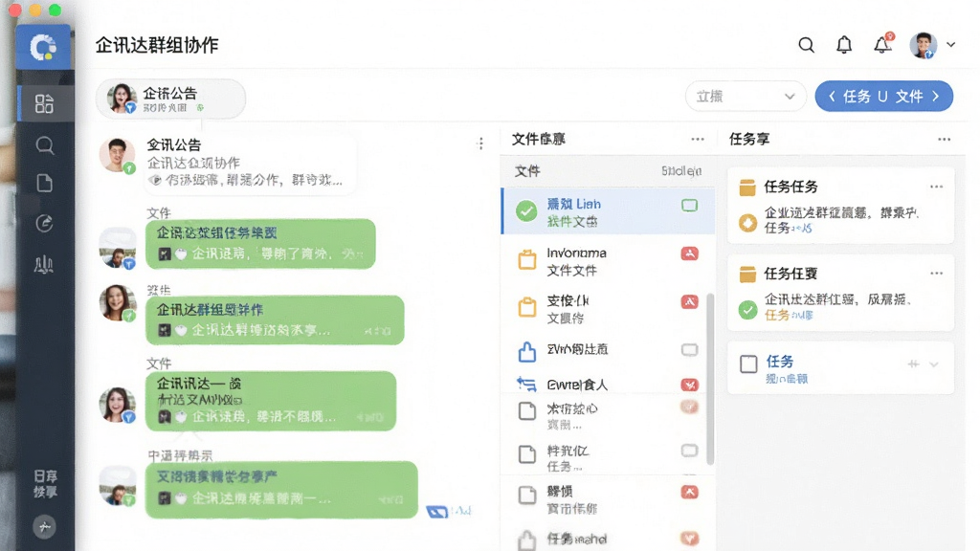Open the last green message bubble
Screen dimensions: 980x551
[x=281, y=490]
